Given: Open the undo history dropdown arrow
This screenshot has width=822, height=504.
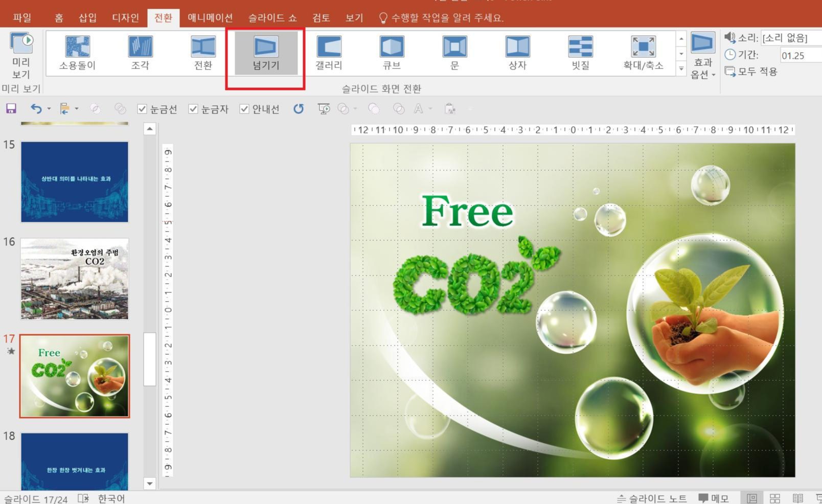Looking at the screenshot, I should 49,108.
